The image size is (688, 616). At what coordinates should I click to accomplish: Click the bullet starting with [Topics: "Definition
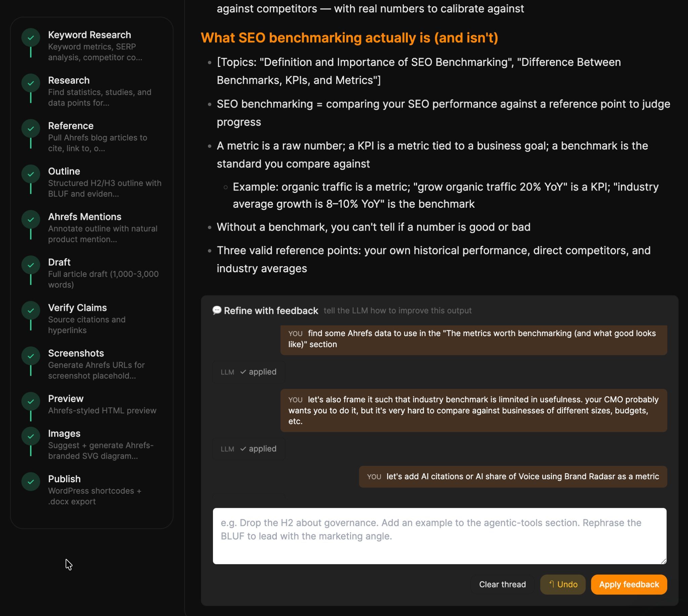pos(419,71)
